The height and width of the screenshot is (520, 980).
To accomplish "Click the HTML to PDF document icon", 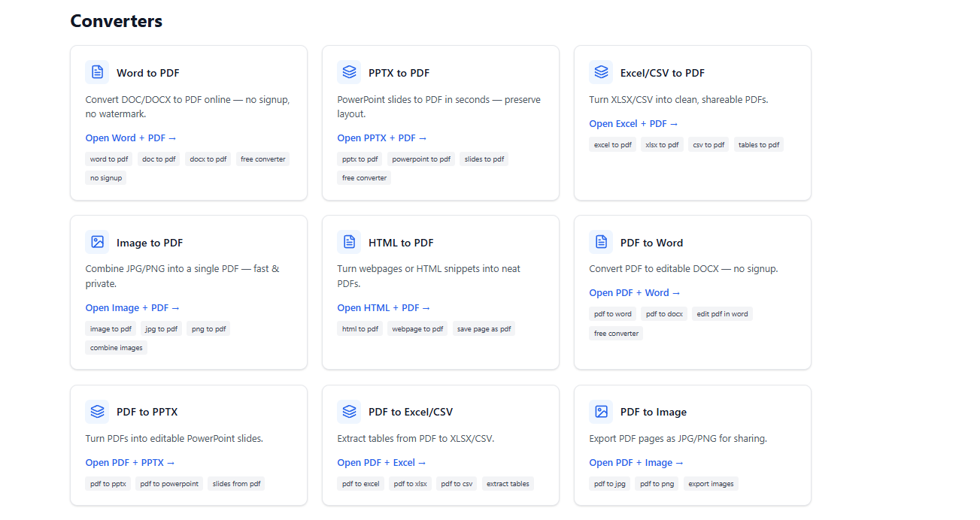I will point(349,242).
